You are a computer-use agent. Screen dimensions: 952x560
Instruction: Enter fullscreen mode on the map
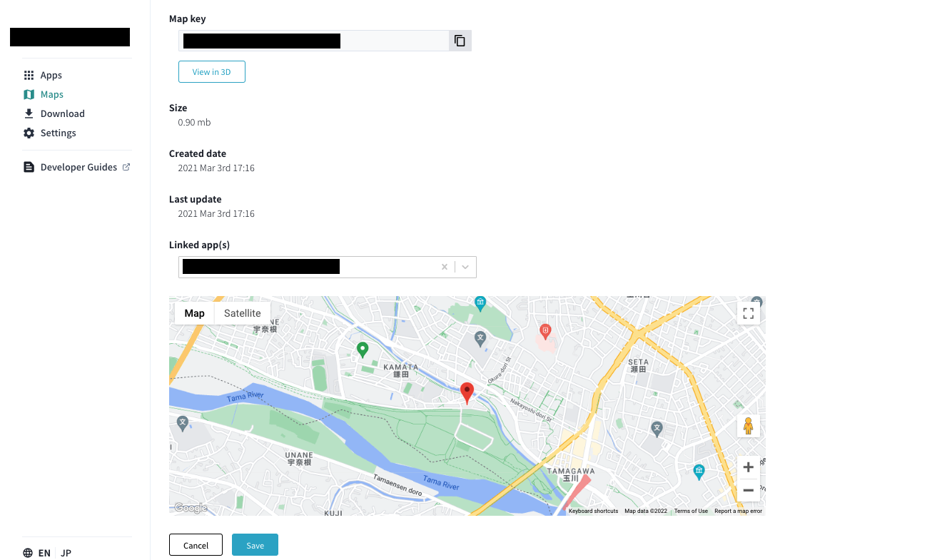[x=748, y=312]
